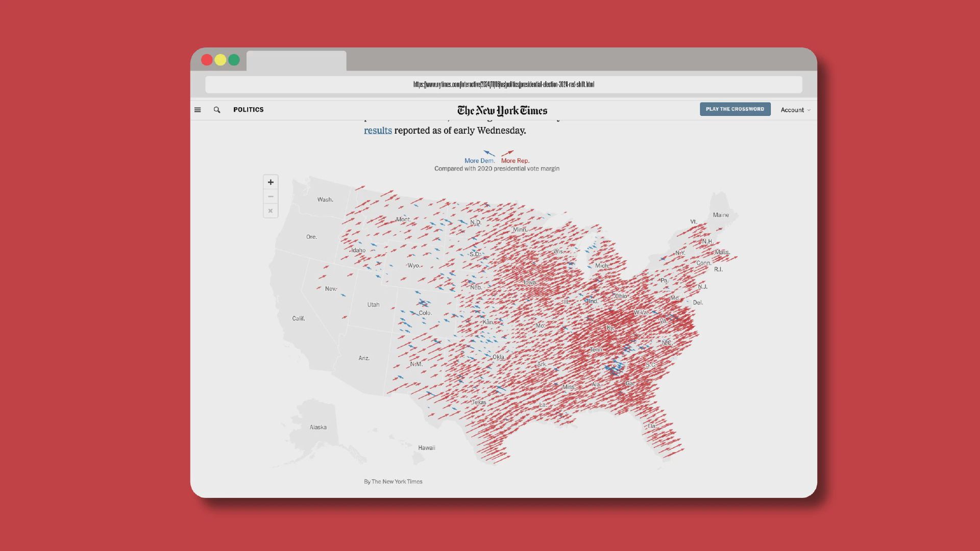980x551 pixels.
Task: Select the browser tab
Action: [x=296, y=61]
